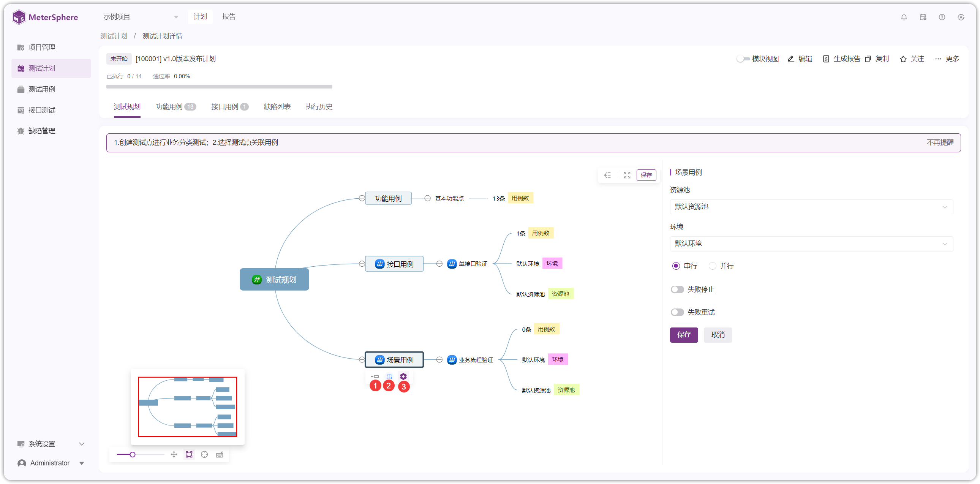Switch to the 功能用例 tab
The image size is (980, 484).
point(176,106)
